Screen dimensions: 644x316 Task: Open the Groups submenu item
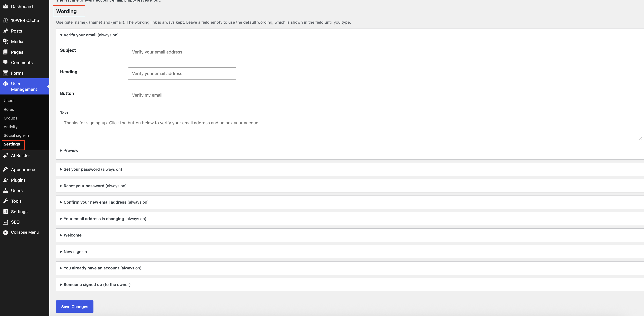tap(10, 118)
